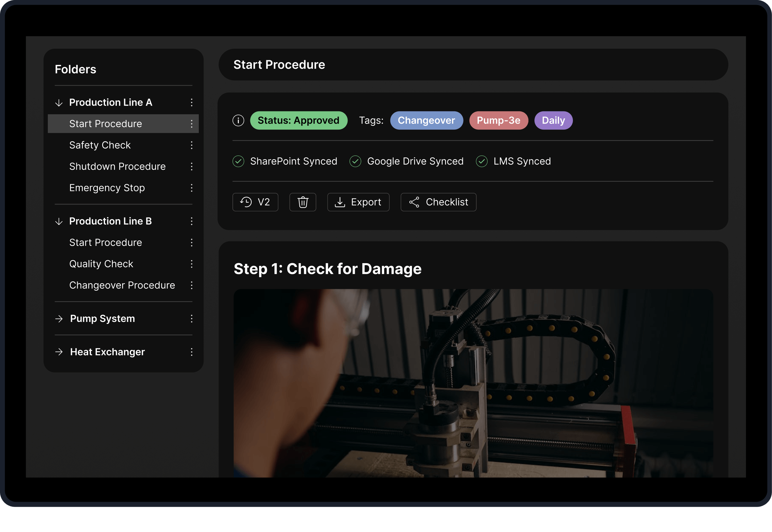Open kebab menu for Emergency Stop
Viewport: 772px width, 532px height.
coord(192,188)
